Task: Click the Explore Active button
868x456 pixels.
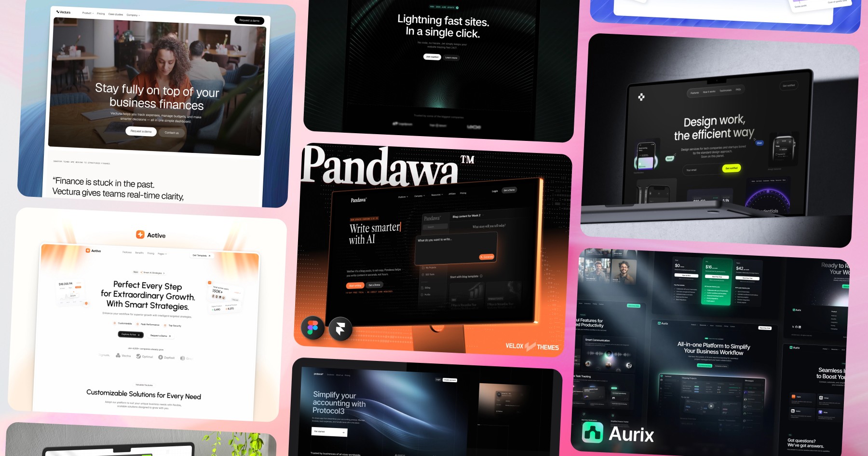Action: [131, 334]
